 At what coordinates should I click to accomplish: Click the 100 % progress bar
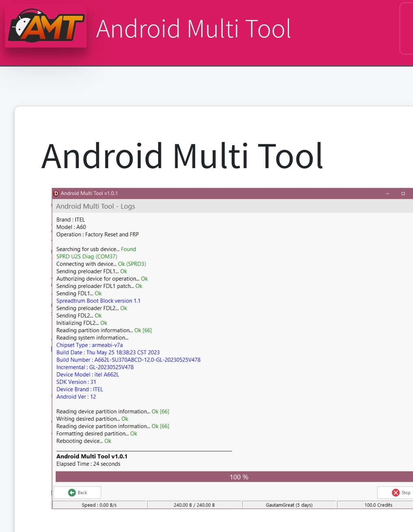point(235,477)
